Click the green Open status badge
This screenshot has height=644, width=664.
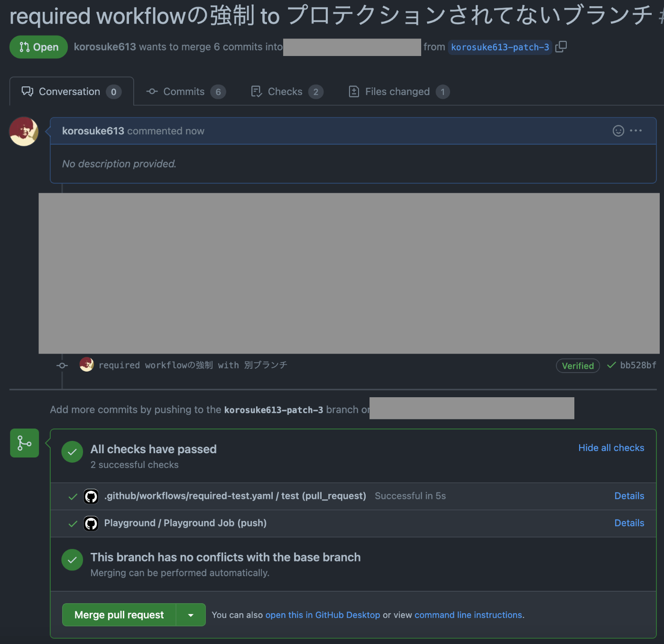pos(38,47)
